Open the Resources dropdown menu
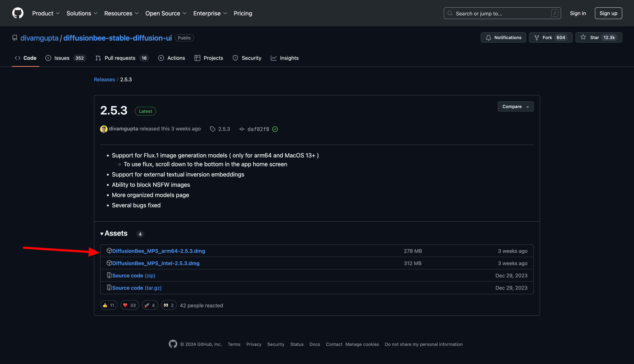The height and width of the screenshot is (364, 634). [121, 13]
